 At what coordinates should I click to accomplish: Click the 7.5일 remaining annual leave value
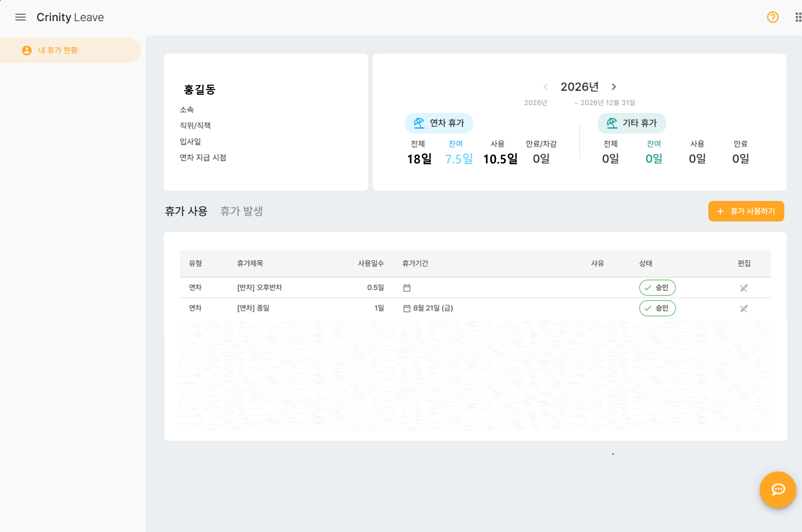tap(459, 159)
